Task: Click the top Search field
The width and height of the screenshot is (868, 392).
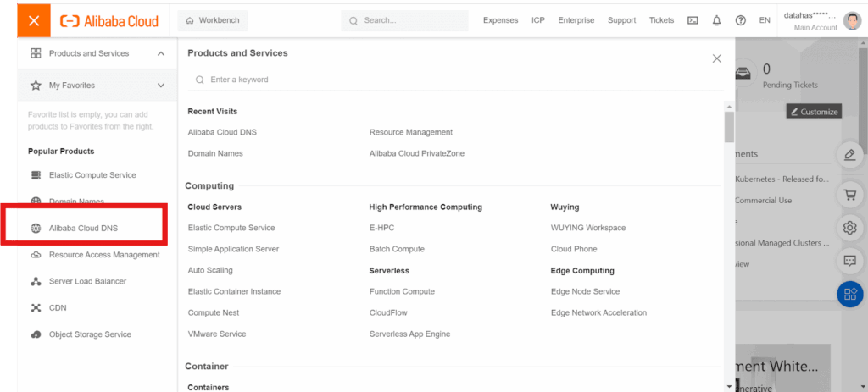Action: tap(404, 20)
